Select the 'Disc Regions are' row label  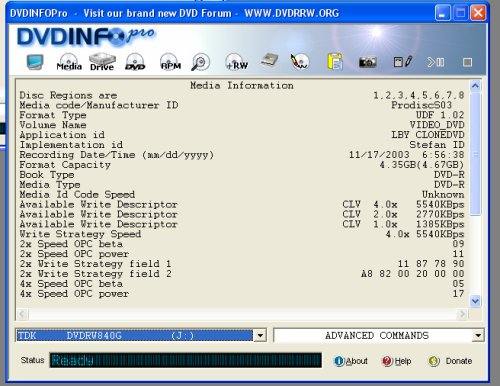[68, 95]
